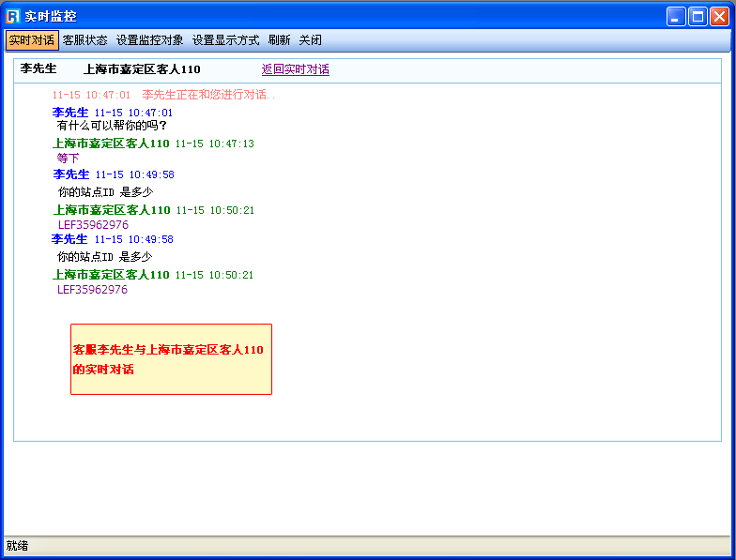736x560 pixels.
Task: Click message 有什么可以帮你的吗？
Action: tap(112, 126)
